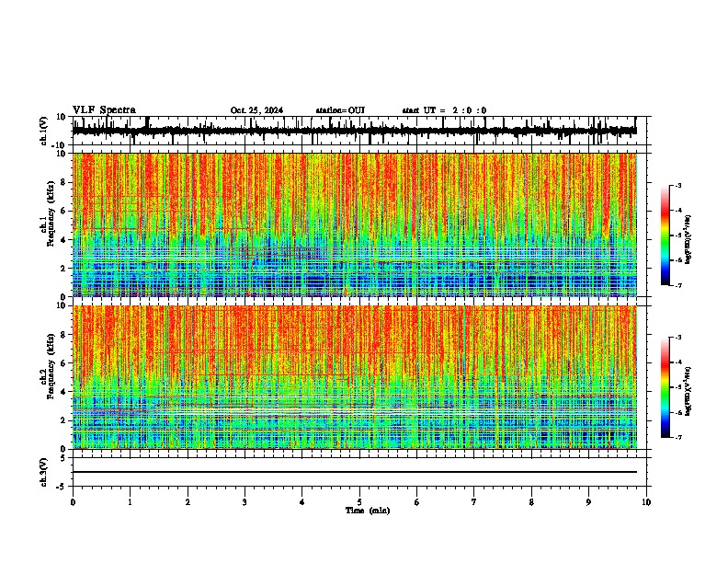Screen dimensions: 728x563
Task: Click inside the ch.1 spectrogram panel
Action: [x=355, y=224]
